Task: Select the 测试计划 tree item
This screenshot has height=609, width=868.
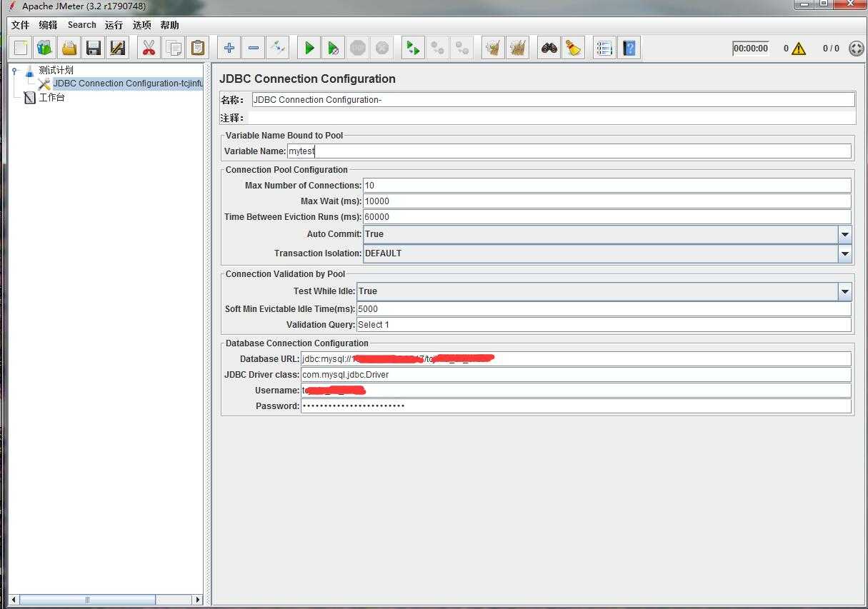Action: tap(56, 70)
